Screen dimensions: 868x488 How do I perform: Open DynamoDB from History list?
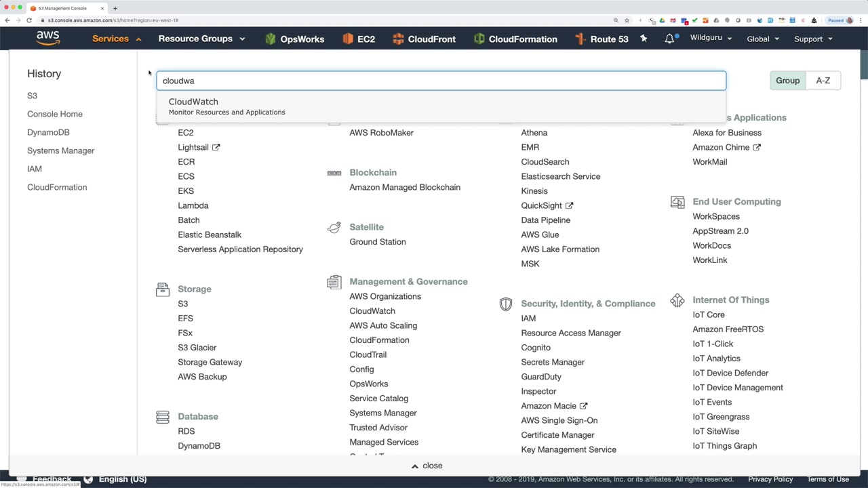tap(48, 132)
